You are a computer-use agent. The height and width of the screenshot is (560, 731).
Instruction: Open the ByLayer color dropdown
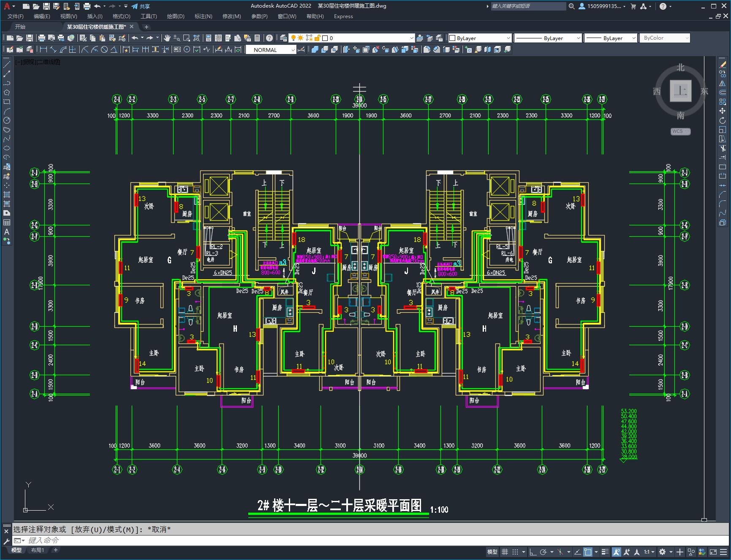[x=479, y=38]
